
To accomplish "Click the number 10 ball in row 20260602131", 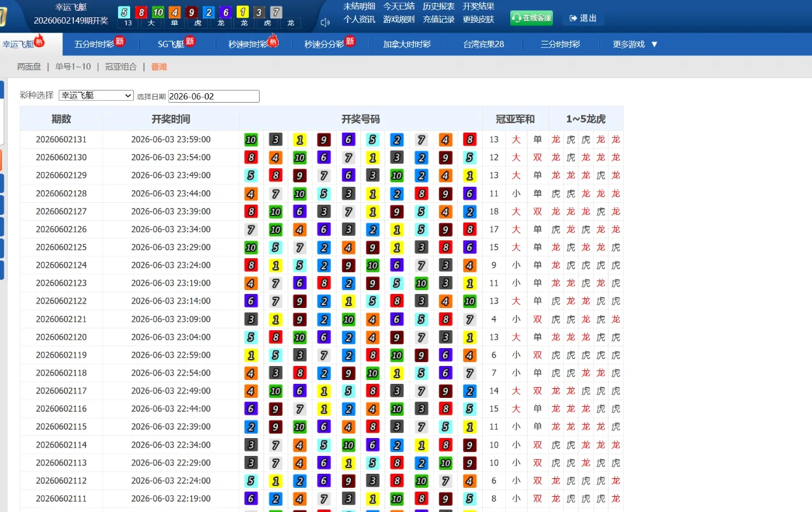I will click(251, 140).
